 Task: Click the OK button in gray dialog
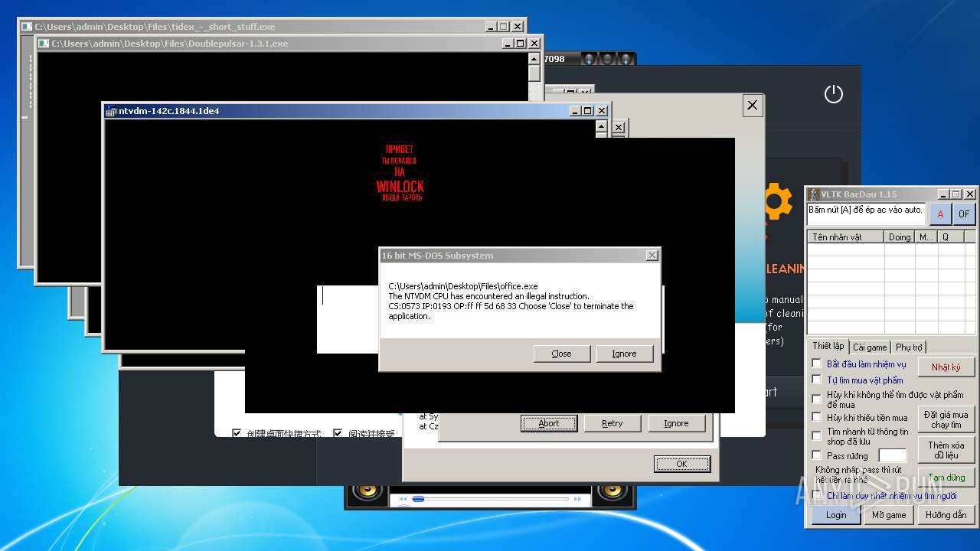coord(681,464)
